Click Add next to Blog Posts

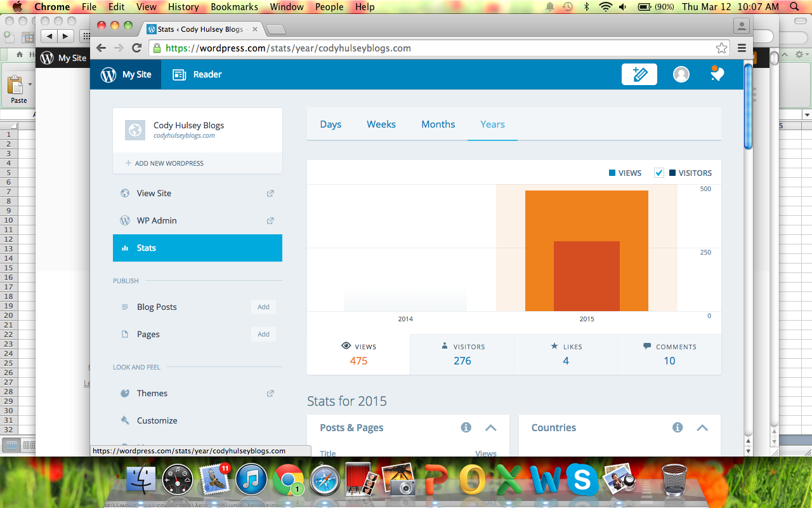pyautogui.click(x=263, y=307)
